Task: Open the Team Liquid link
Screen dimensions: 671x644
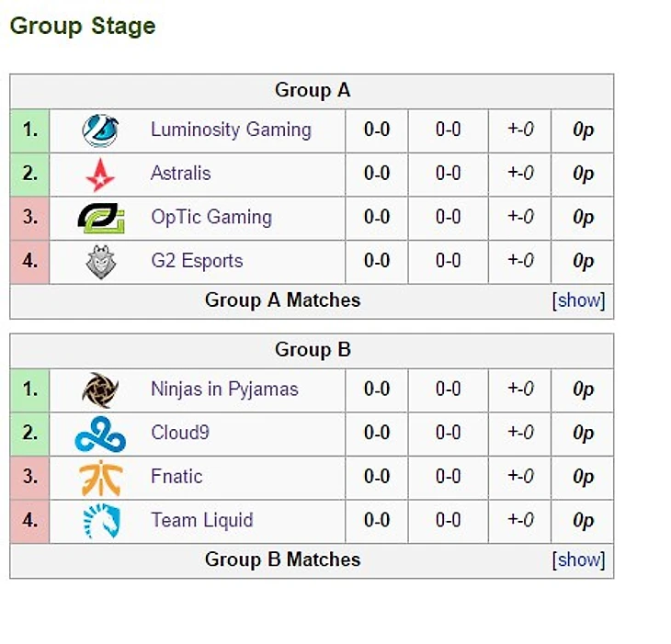Action: pyautogui.click(x=202, y=521)
